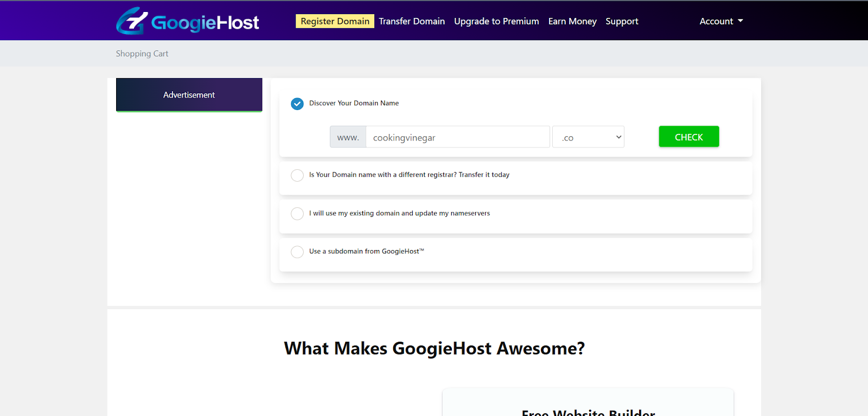Select the GoogieHost subdomain option
The height and width of the screenshot is (416, 868).
[297, 252]
